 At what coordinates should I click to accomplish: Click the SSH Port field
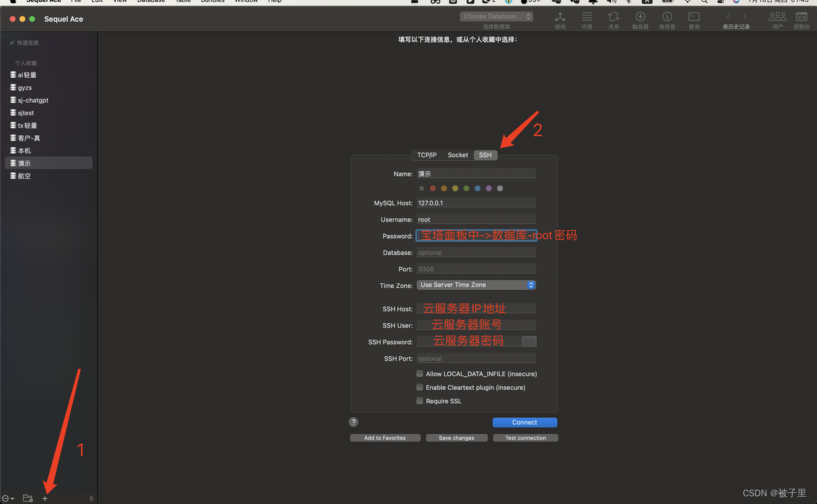[476, 359]
